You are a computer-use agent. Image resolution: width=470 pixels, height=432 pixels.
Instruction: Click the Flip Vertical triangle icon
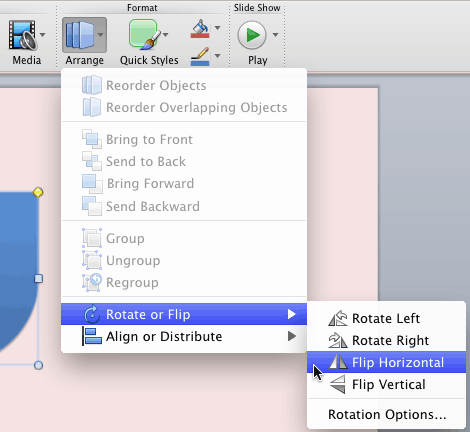[338, 384]
